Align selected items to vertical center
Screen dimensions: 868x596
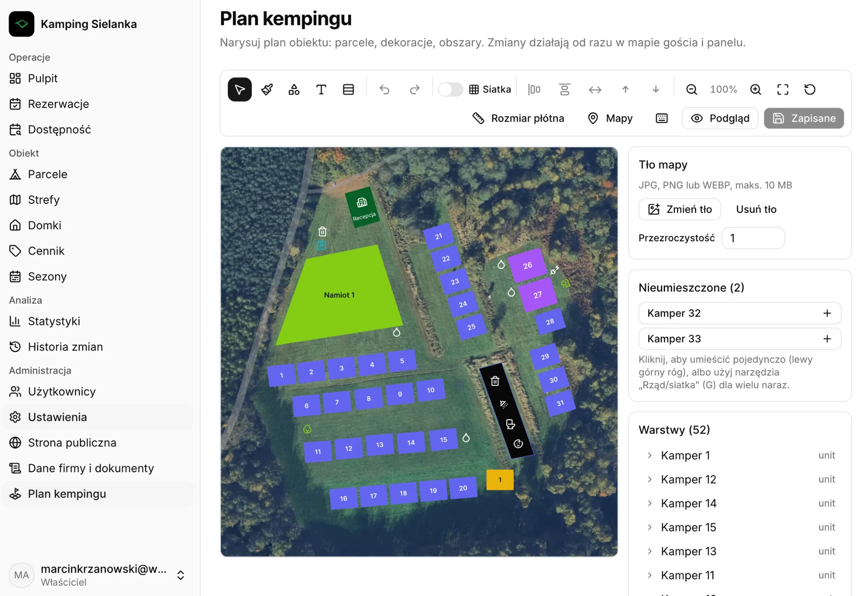565,89
